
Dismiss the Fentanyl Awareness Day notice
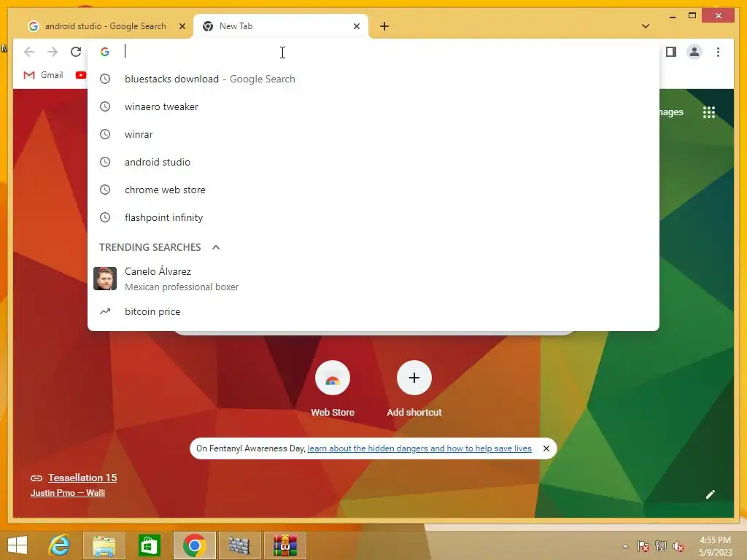[546, 448]
